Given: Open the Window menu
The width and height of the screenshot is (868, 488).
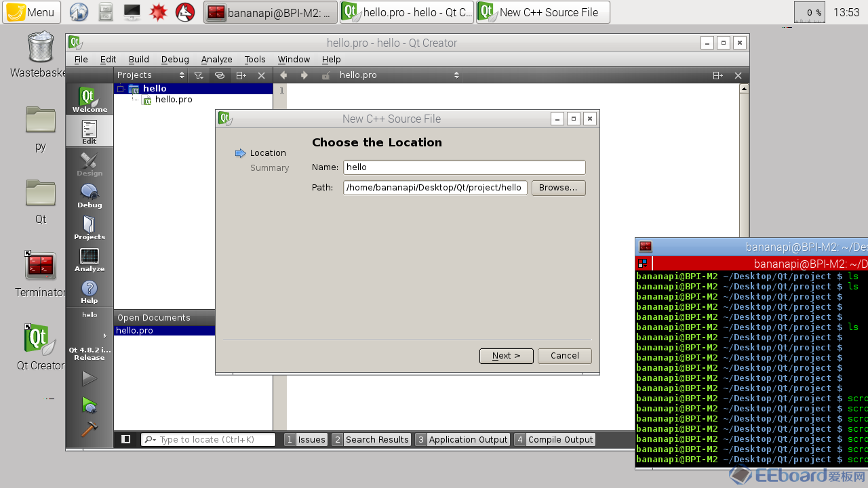Looking at the screenshot, I should point(294,60).
